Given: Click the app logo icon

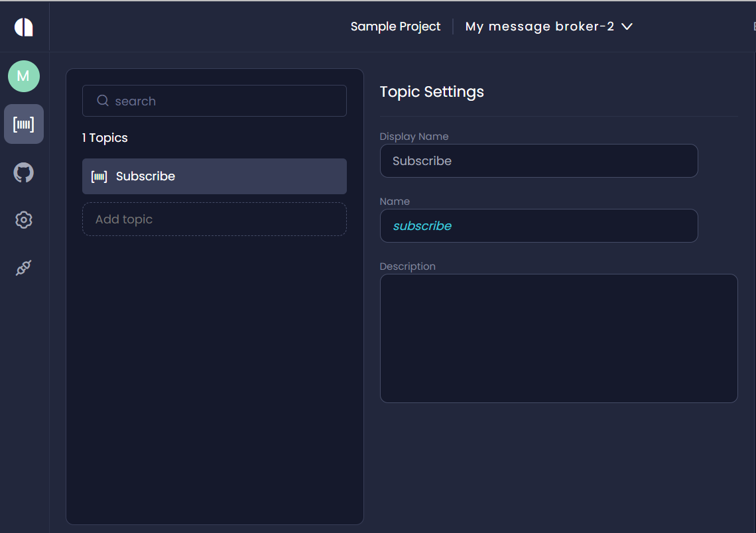Looking at the screenshot, I should coord(24,27).
